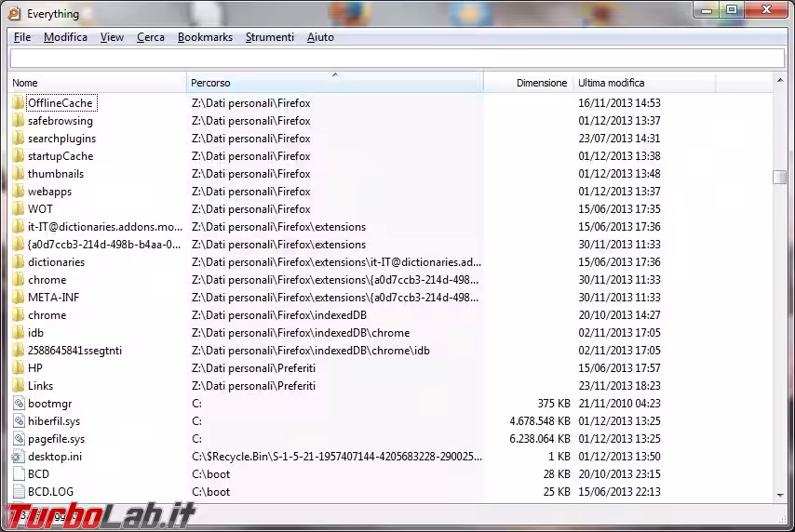
Task: Select the hiberfil.sys name text
Action: coord(54,421)
